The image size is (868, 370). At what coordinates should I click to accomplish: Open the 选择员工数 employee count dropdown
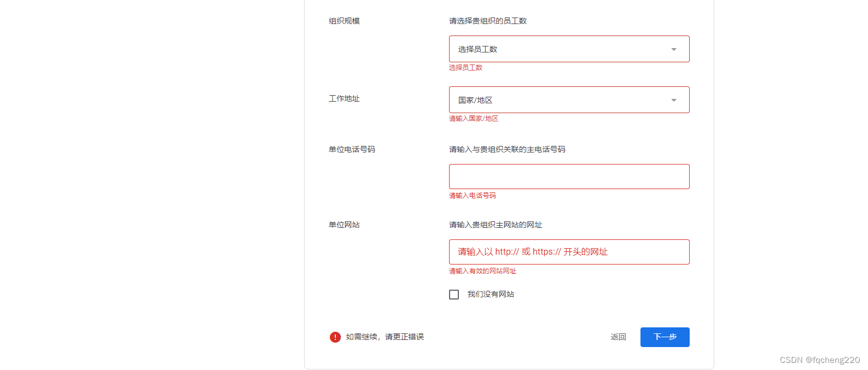pyautogui.click(x=569, y=49)
